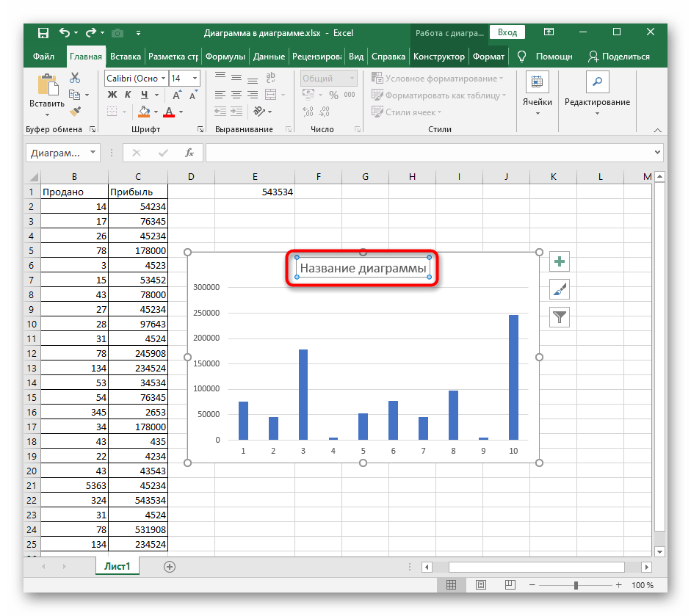
Task: Click the Save icon in title bar
Action: (x=43, y=33)
